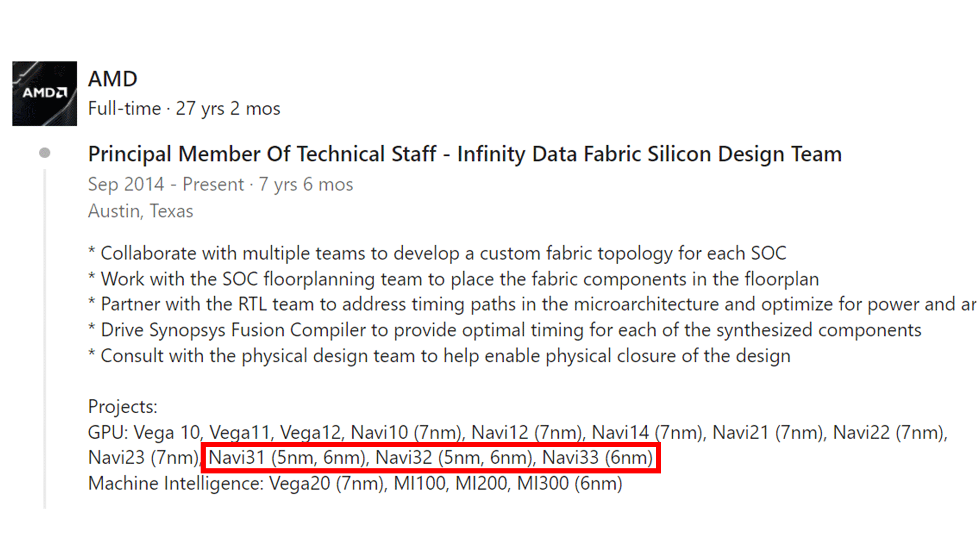980x551 pixels.
Task: Open the AMD company name link
Action: 112,79
